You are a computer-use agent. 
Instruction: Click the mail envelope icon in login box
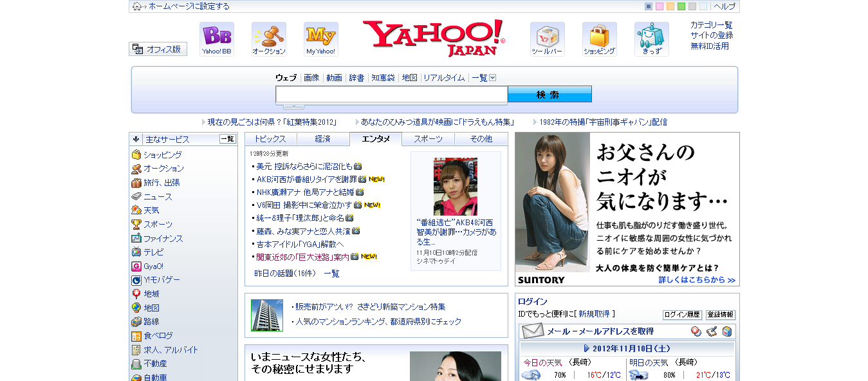[533, 331]
